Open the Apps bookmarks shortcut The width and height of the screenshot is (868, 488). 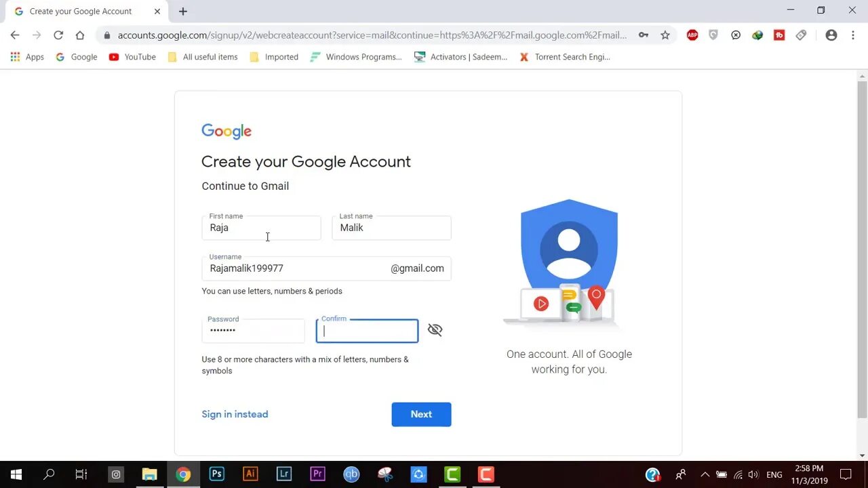tap(27, 57)
